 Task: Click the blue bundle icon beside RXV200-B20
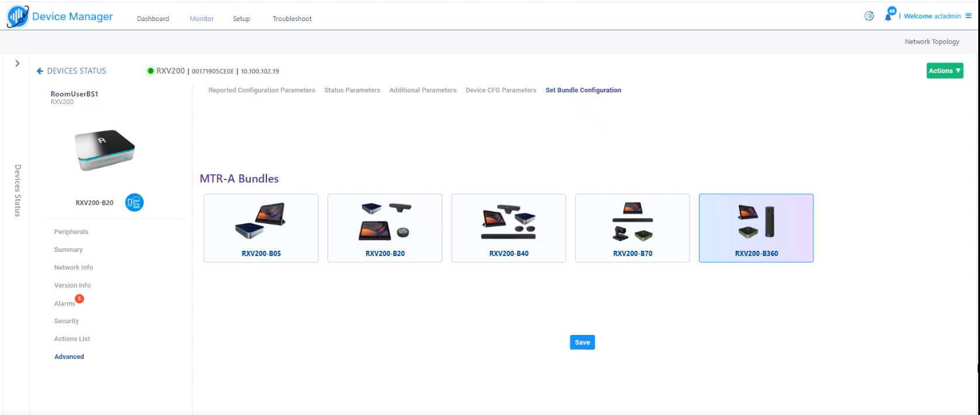[134, 202]
